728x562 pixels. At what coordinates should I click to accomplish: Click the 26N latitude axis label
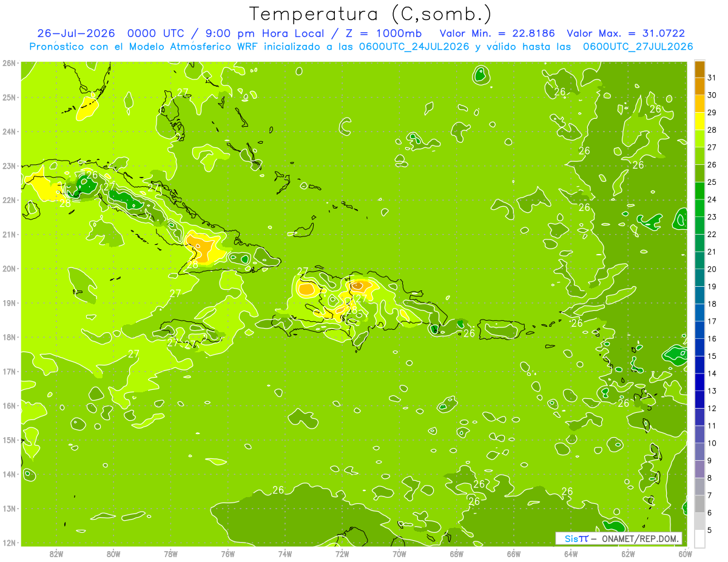9,62
